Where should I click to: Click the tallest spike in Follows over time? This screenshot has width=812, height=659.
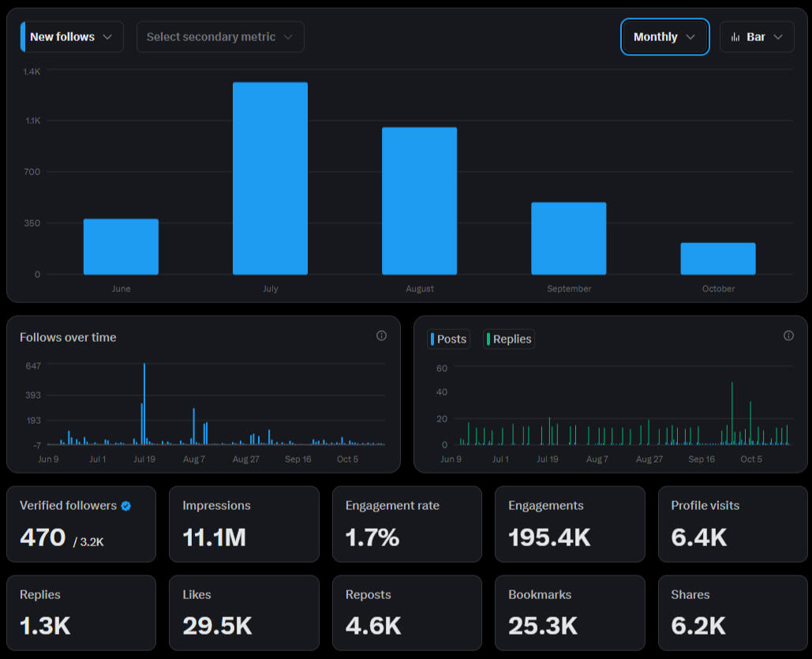[x=144, y=403]
